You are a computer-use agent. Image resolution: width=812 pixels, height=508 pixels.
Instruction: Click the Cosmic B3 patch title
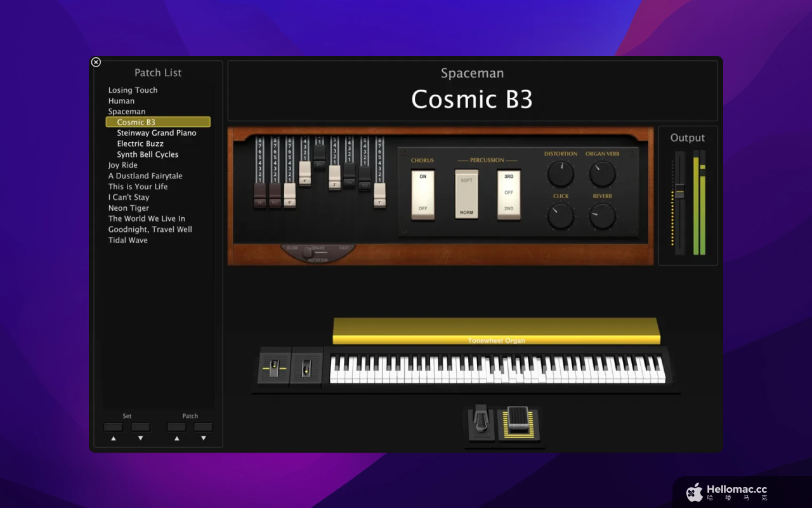472,99
